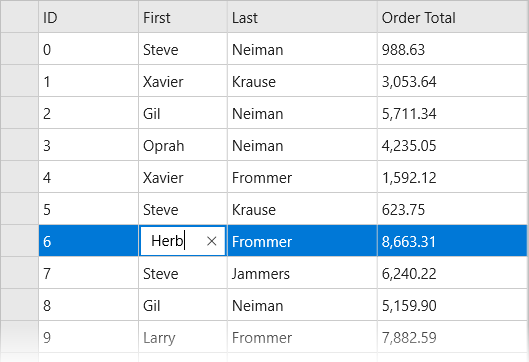Select the highlighted 8,663.31 cell

click(x=452, y=241)
